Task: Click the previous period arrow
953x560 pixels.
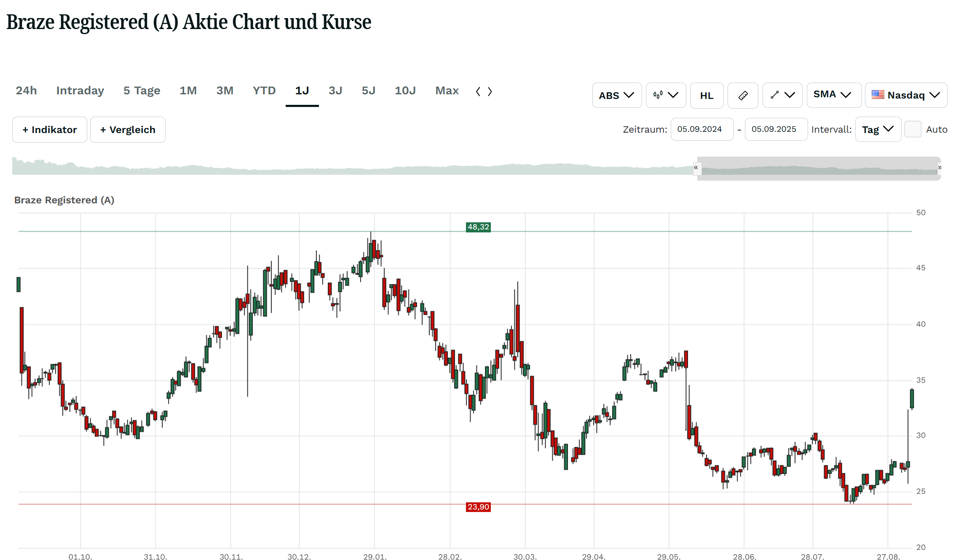Action: click(478, 91)
